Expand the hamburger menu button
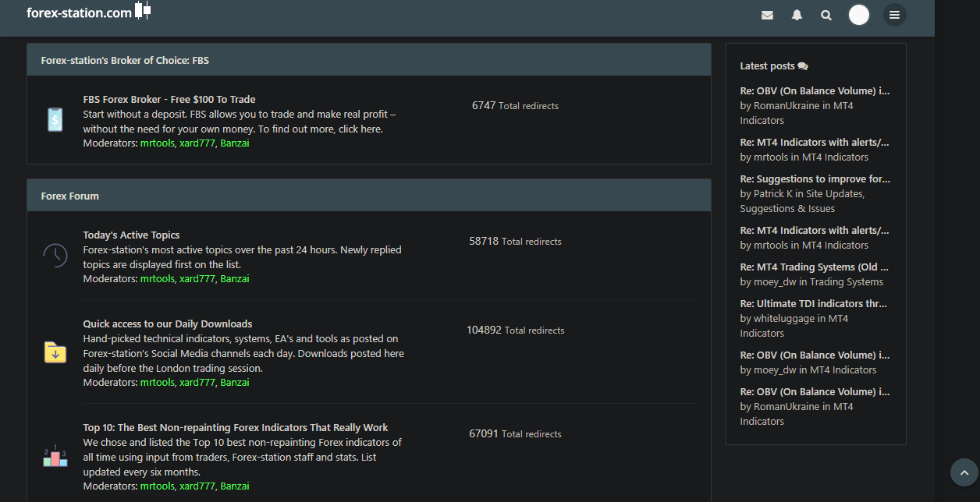Image resolution: width=980 pixels, height=502 pixels. [x=894, y=15]
